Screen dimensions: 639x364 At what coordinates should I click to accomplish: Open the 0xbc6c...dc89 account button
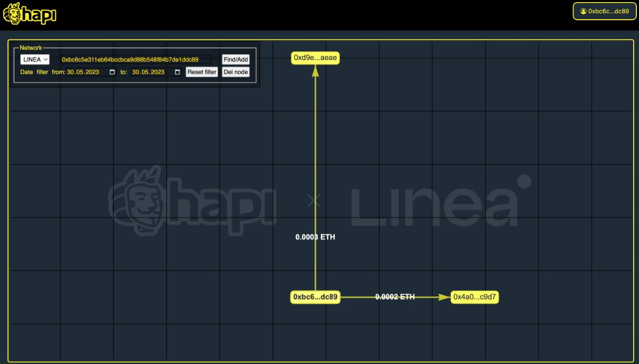point(604,11)
